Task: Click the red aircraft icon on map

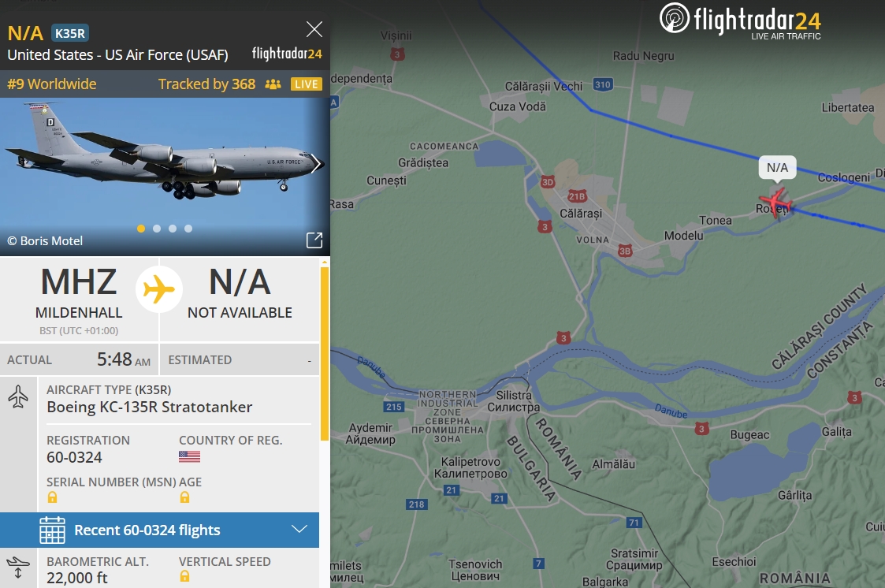Action: click(776, 203)
